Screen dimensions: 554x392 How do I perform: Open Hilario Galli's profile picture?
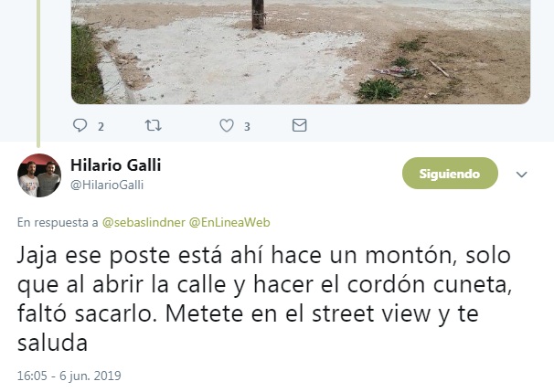click(39, 175)
